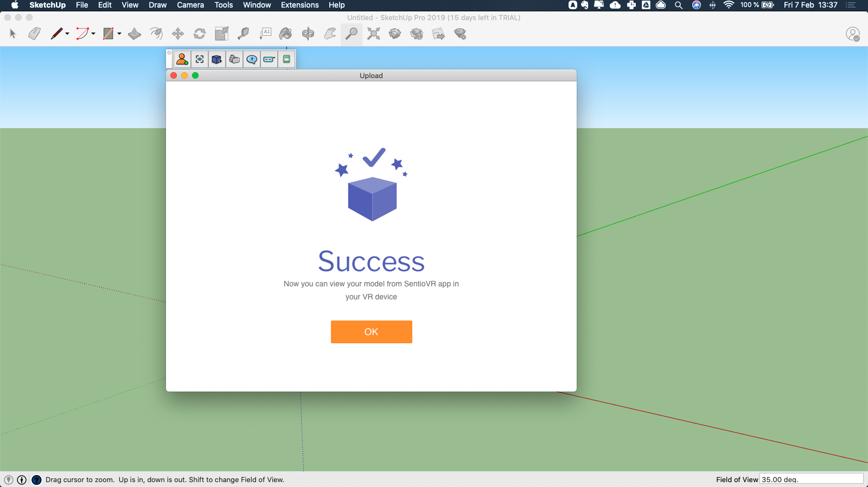The image size is (868, 487).
Task: Click the SentioVR help bubble icon
Action: point(252,59)
